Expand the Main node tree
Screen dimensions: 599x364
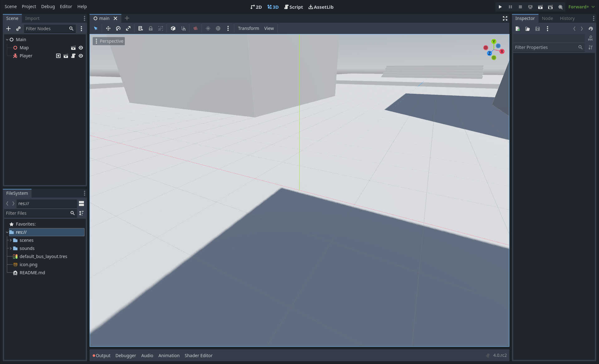click(7, 39)
